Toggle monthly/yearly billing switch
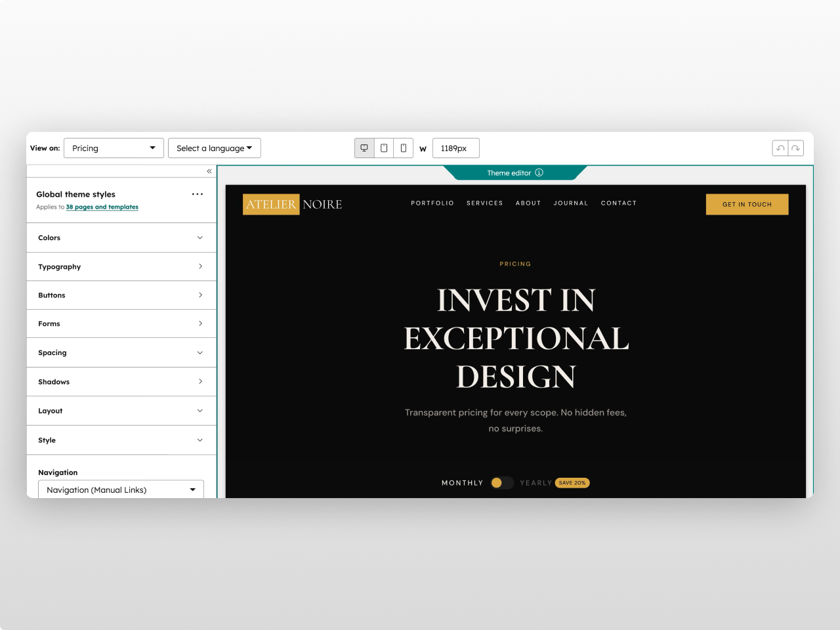 502,483
